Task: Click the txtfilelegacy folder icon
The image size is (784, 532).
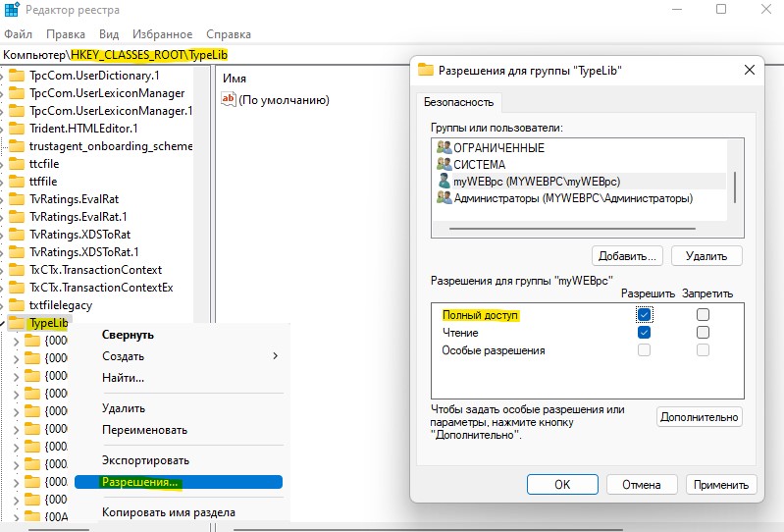Action: (x=17, y=305)
